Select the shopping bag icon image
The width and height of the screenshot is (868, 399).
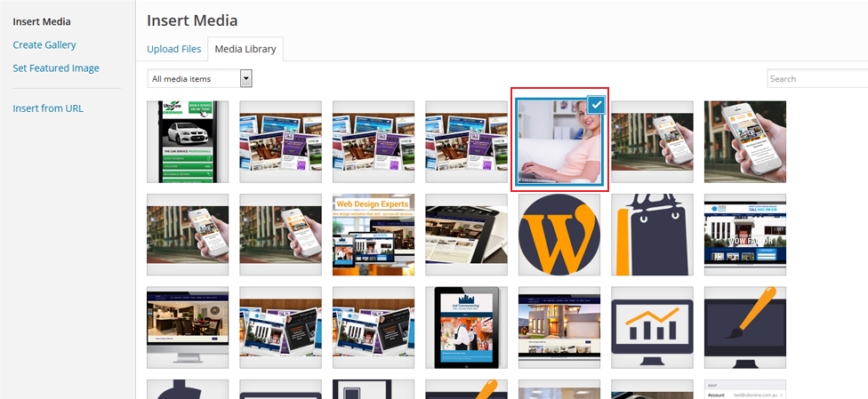click(652, 235)
